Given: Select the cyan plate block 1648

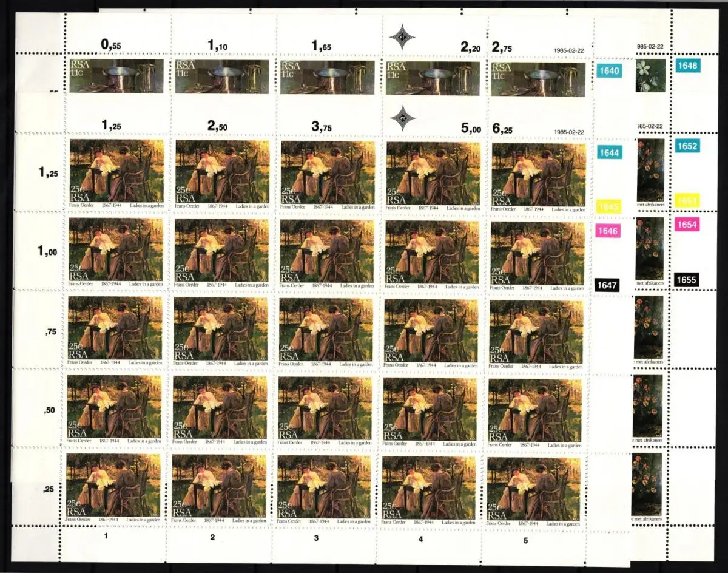Looking at the screenshot, I should pos(687,65).
